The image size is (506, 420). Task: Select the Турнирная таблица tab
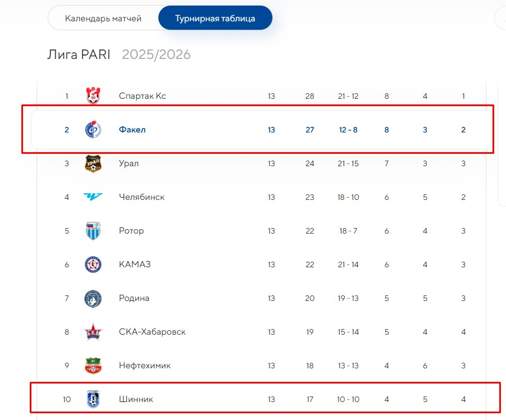(215, 19)
